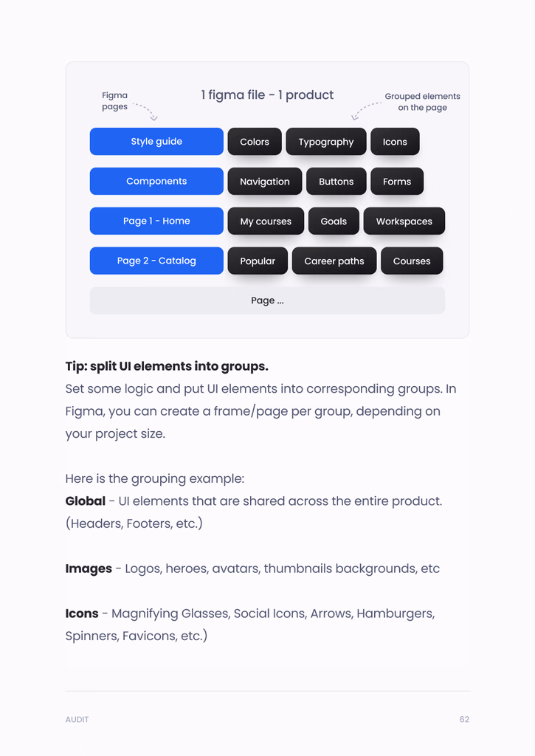Select the Workspaces chip
Viewport: 535px width, 756px height.
coord(404,221)
